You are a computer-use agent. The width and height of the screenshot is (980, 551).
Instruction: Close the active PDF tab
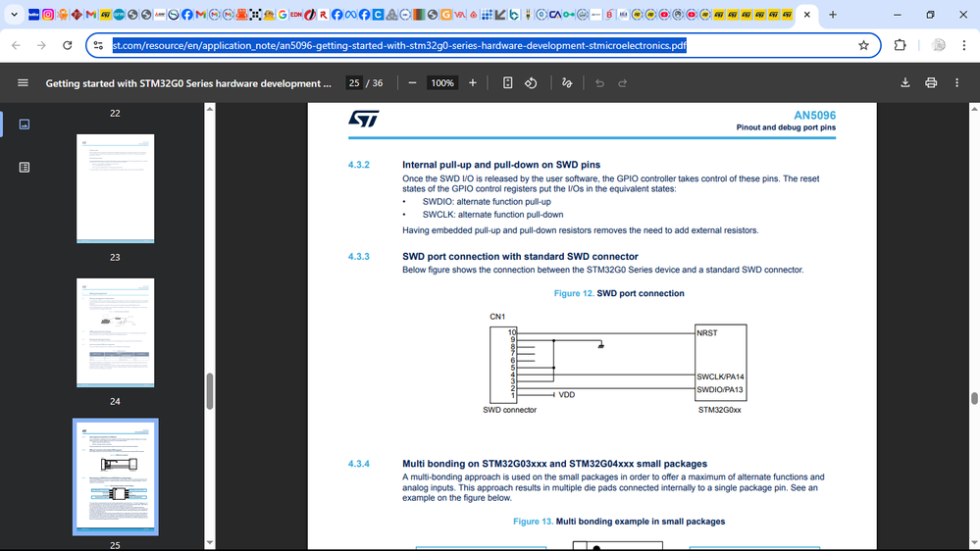pos(807,15)
